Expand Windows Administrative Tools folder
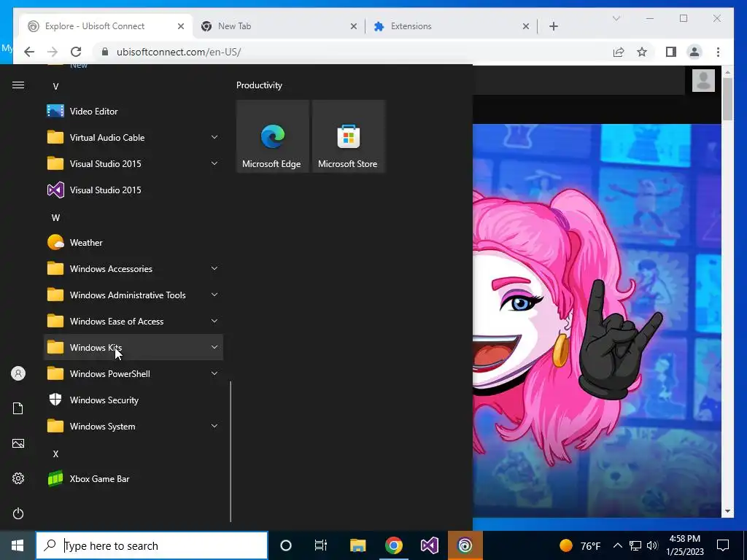Viewport: 747px width, 560px height. point(133,295)
